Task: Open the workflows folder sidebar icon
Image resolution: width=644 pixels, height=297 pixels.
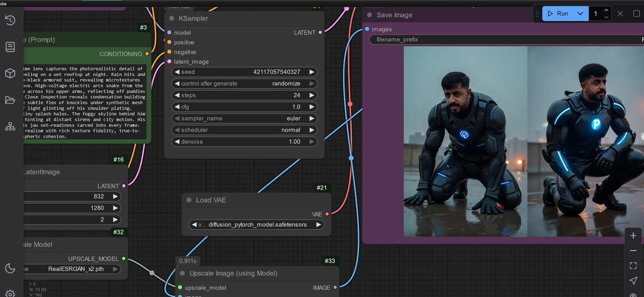Action: pyautogui.click(x=10, y=100)
